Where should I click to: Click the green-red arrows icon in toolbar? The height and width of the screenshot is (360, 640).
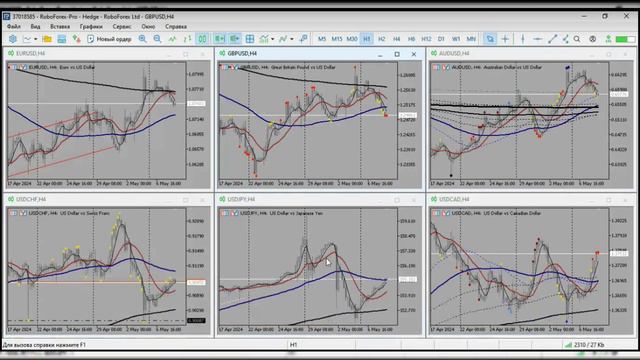[76, 39]
